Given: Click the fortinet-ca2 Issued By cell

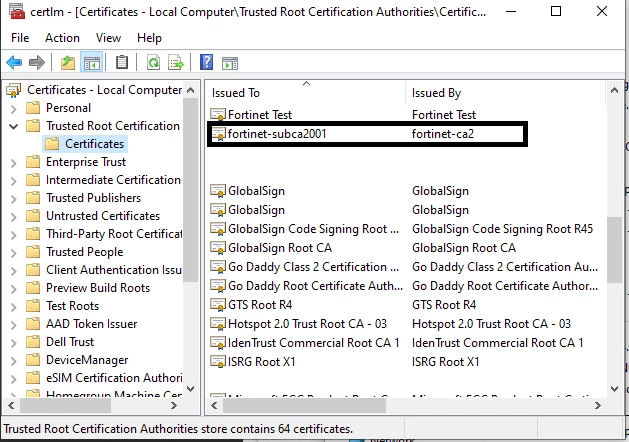Looking at the screenshot, I should (443, 134).
